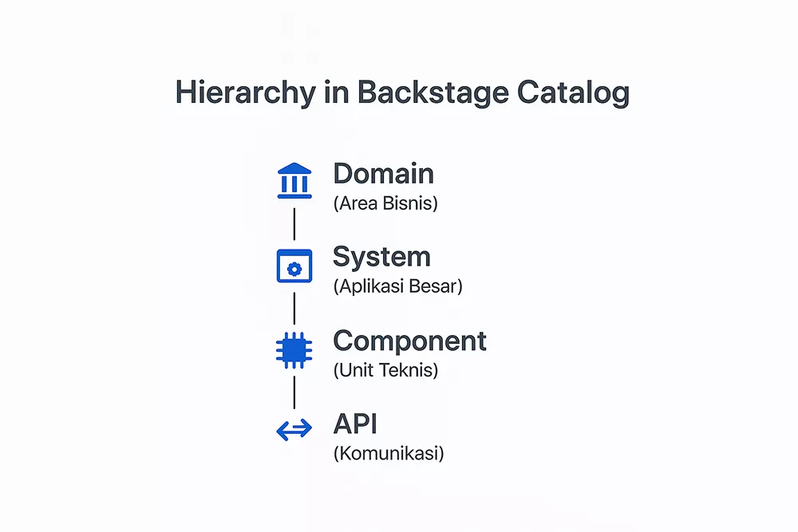798x532 pixels.
Task: Click the pillars of the Domain icon
Action: (x=294, y=183)
